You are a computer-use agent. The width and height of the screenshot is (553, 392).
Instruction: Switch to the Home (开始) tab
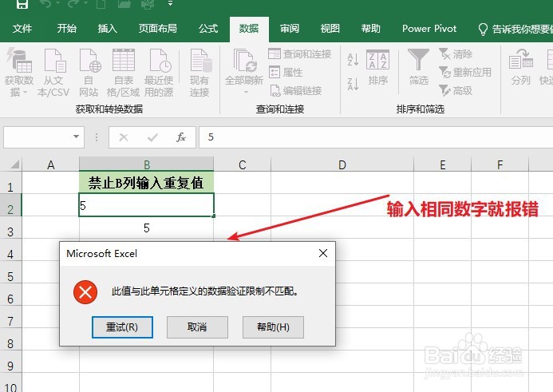67,29
